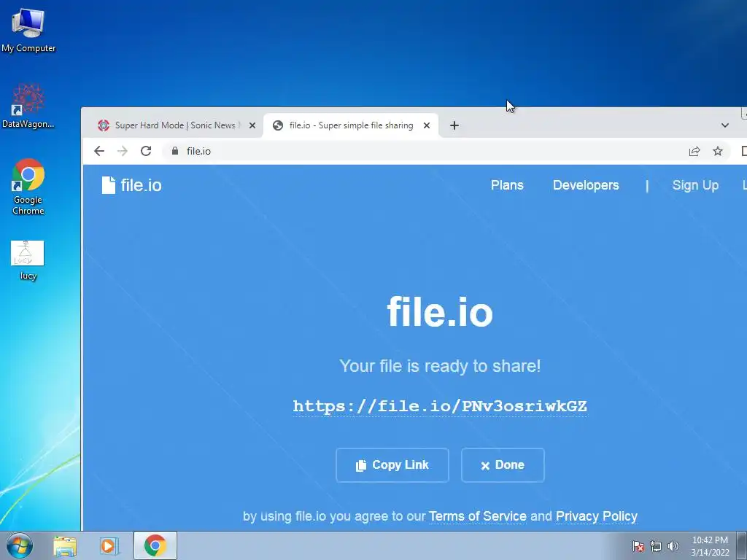
Task: Bookmark this page with star icon
Action: click(718, 151)
